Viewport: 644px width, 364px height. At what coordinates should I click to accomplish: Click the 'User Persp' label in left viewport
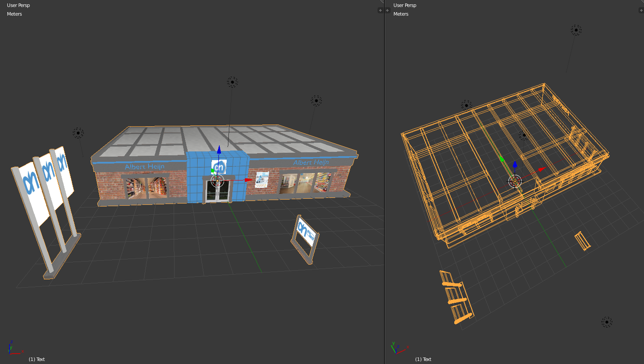[18, 5]
